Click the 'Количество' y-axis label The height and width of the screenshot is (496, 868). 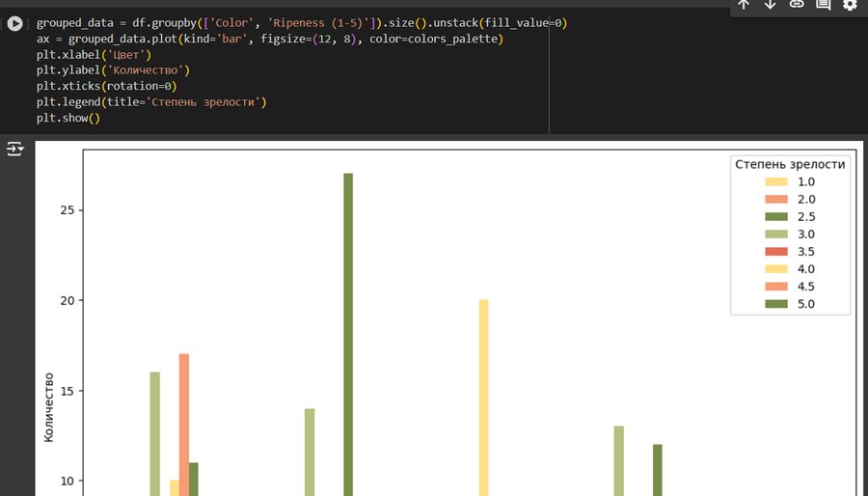pos(49,407)
